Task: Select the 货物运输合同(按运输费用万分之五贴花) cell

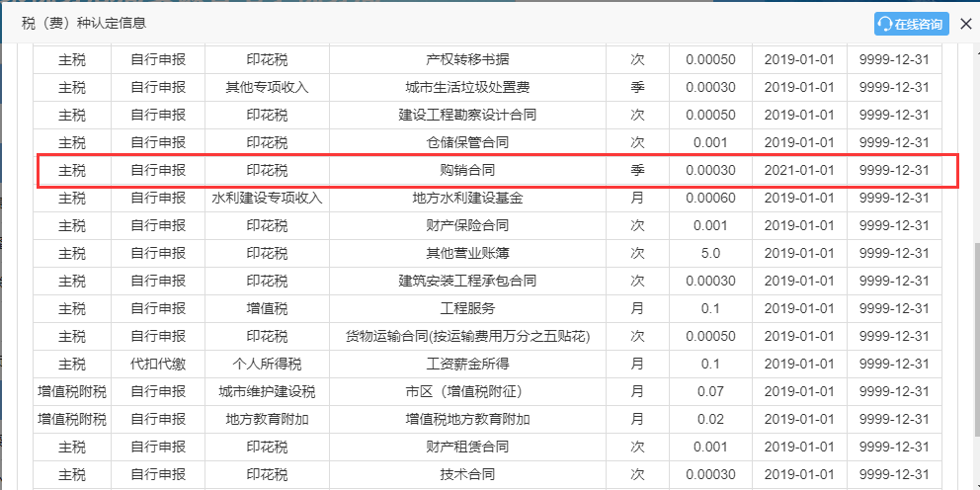Action: click(467, 336)
